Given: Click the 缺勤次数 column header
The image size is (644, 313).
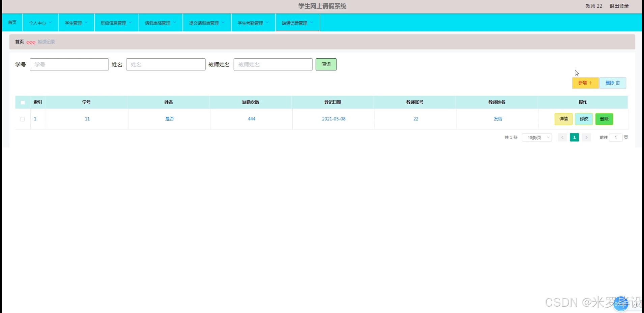Looking at the screenshot, I should click(x=251, y=102).
